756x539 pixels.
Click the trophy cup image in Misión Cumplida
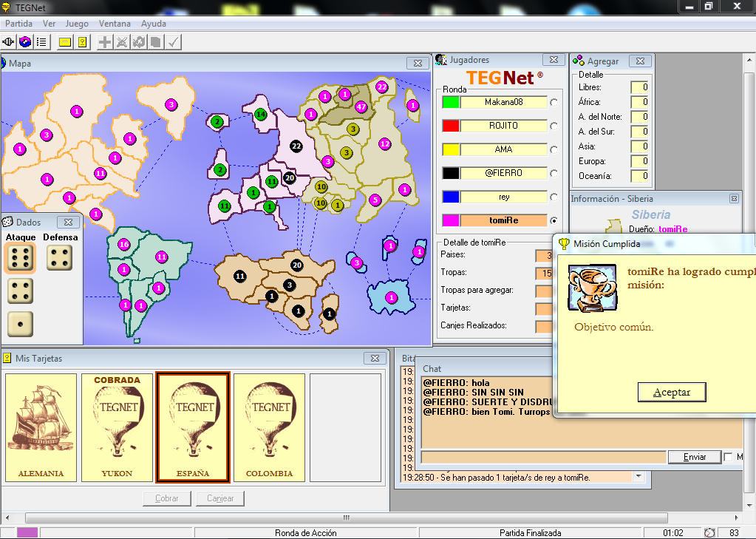click(x=593, y=288)
